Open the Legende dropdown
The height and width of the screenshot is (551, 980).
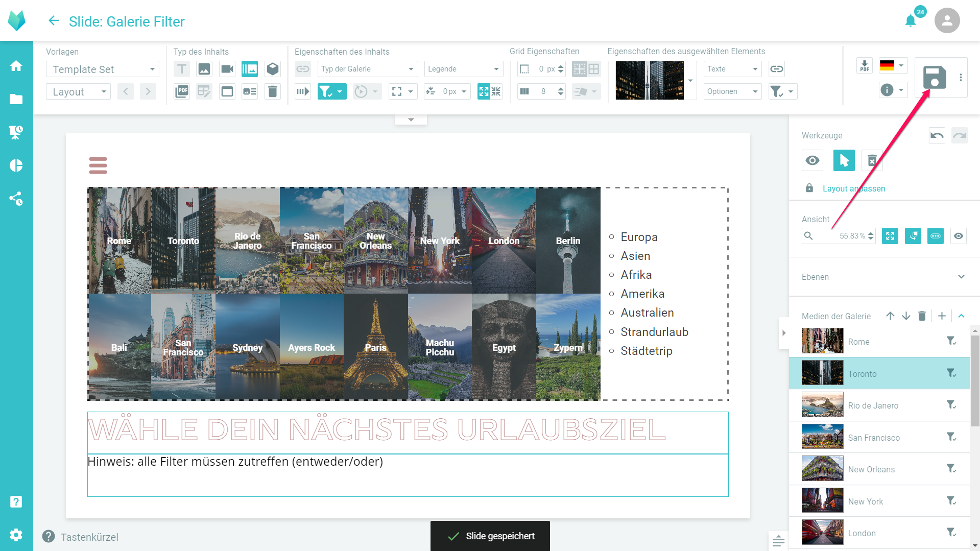click(x=464, y=69)
